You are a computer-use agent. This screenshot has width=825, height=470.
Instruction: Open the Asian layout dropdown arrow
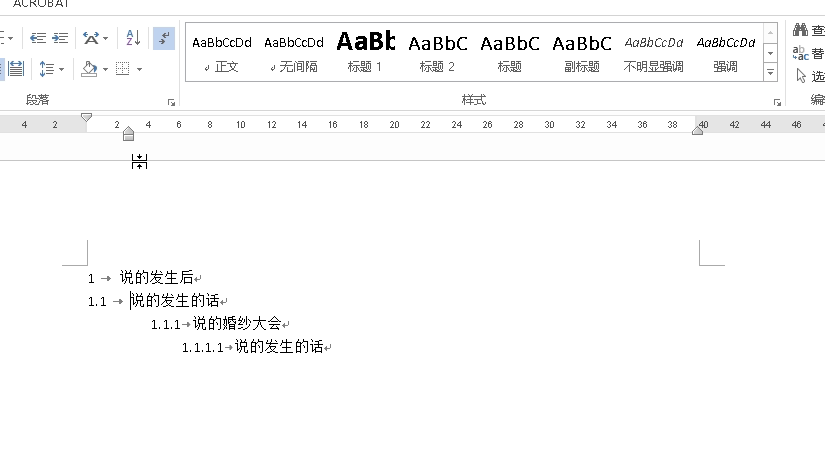106,38
